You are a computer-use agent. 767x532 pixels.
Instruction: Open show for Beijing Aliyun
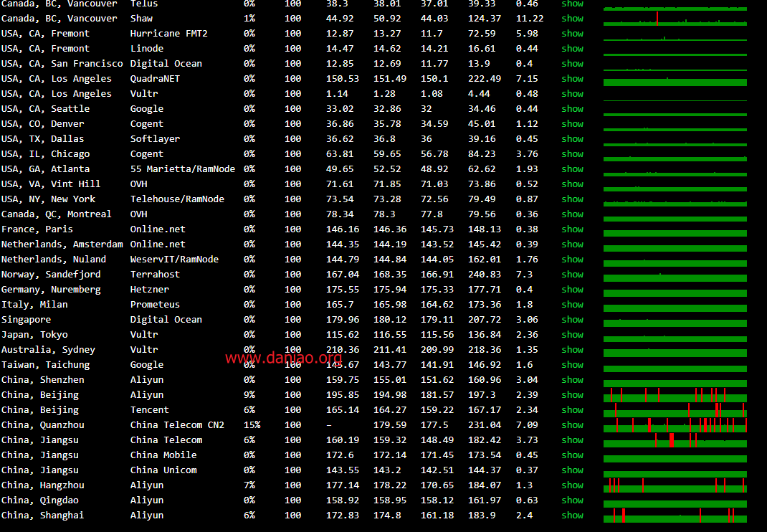click(x=572, y=395)
